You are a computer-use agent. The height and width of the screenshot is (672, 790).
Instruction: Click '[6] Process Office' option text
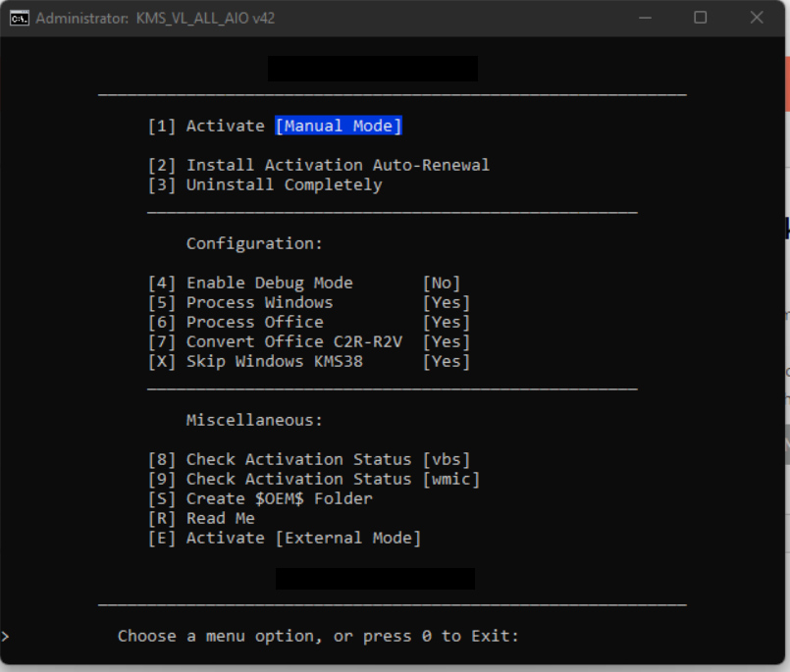tap(236, 323)
